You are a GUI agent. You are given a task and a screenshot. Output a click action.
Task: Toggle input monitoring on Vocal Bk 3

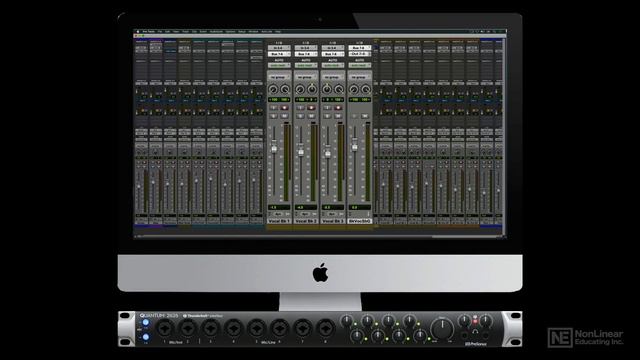[x=327, y=108]
